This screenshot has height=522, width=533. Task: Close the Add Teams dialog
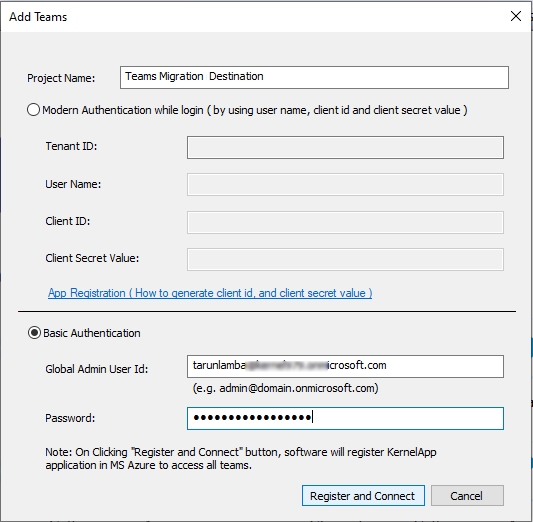tap(516, 16)
